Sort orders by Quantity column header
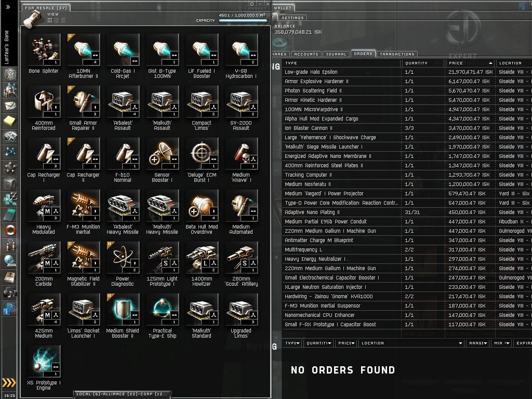The image size is (532, 399). (423, 63)
